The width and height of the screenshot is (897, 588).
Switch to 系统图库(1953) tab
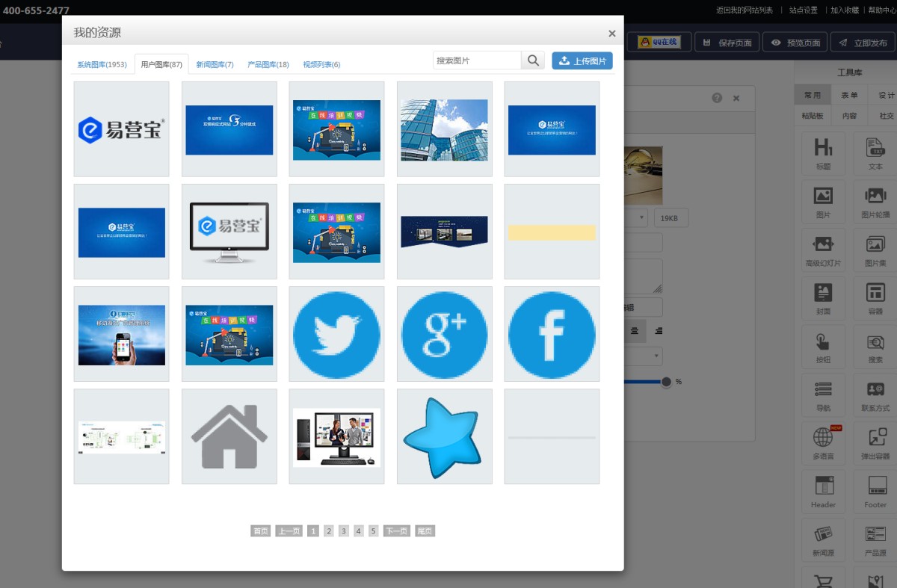(x=102, y=65)
